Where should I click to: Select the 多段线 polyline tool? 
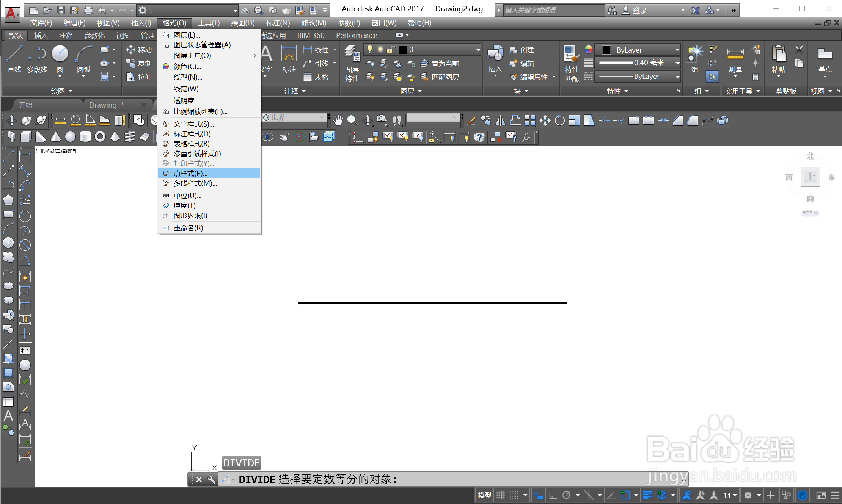pos(37,59)
